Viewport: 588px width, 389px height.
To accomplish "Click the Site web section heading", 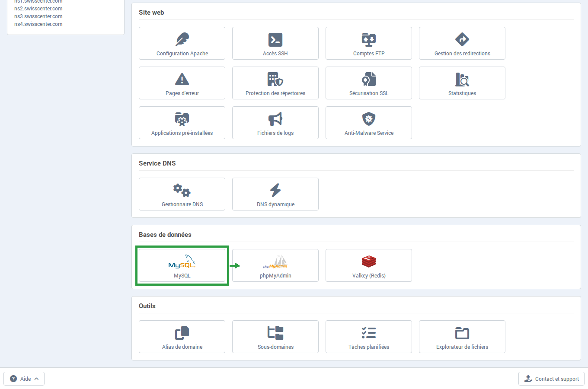I will tap(151, 13).
